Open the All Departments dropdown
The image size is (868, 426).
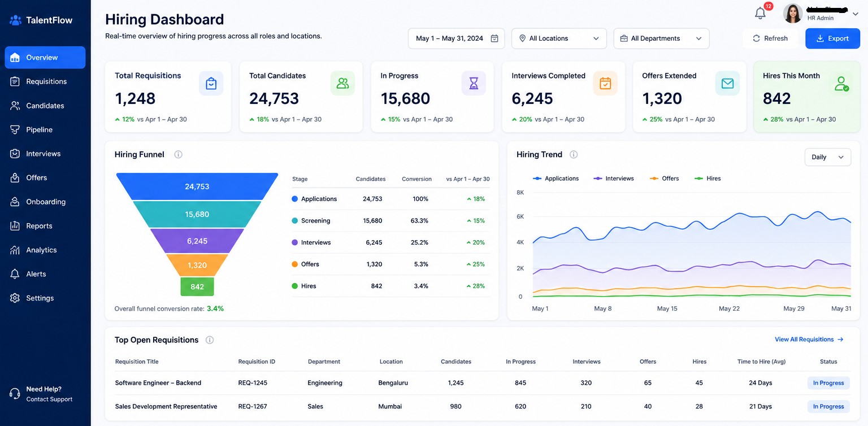click(x=661, y=38)
